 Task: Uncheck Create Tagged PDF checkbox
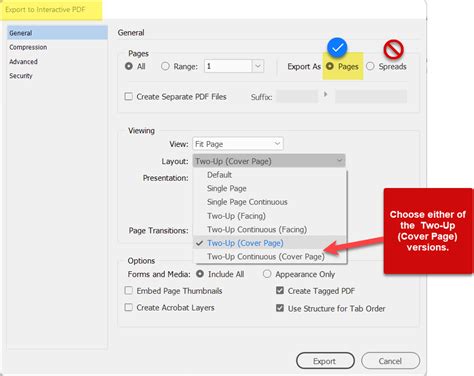[280, 290]
